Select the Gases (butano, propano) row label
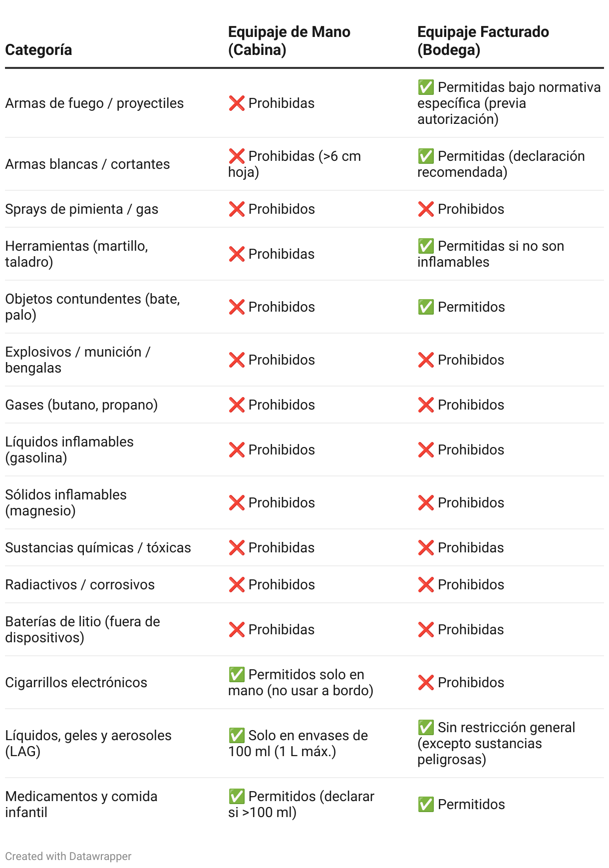This screenshot has width=609, height=868. pyautogui.click(x=81, y=405)
